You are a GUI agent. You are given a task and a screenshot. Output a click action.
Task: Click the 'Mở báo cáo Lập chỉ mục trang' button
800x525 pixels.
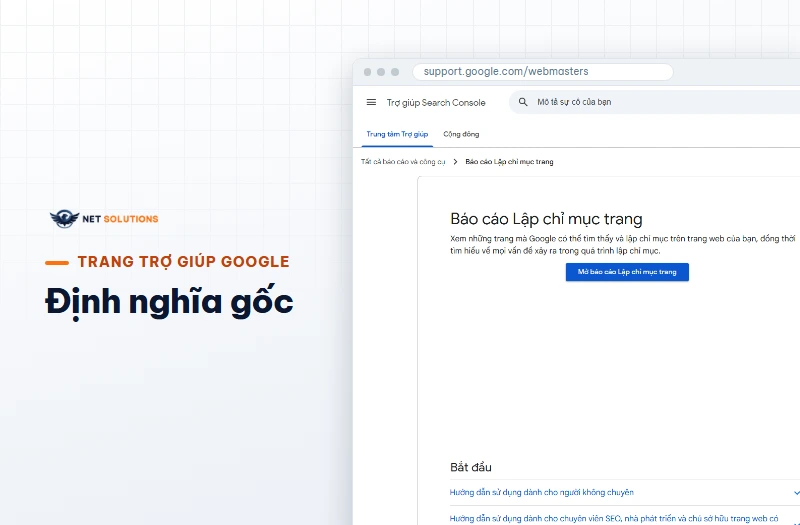tap(627, 272)
